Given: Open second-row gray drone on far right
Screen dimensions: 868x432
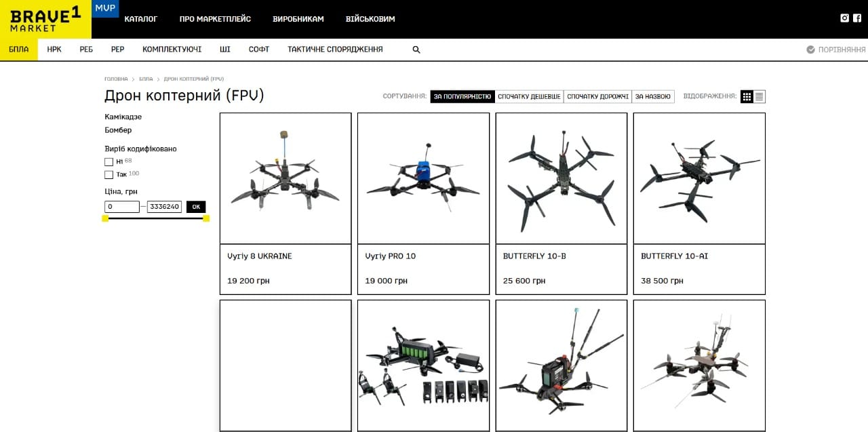Looking at the screenshot, I should coord(699,365).
